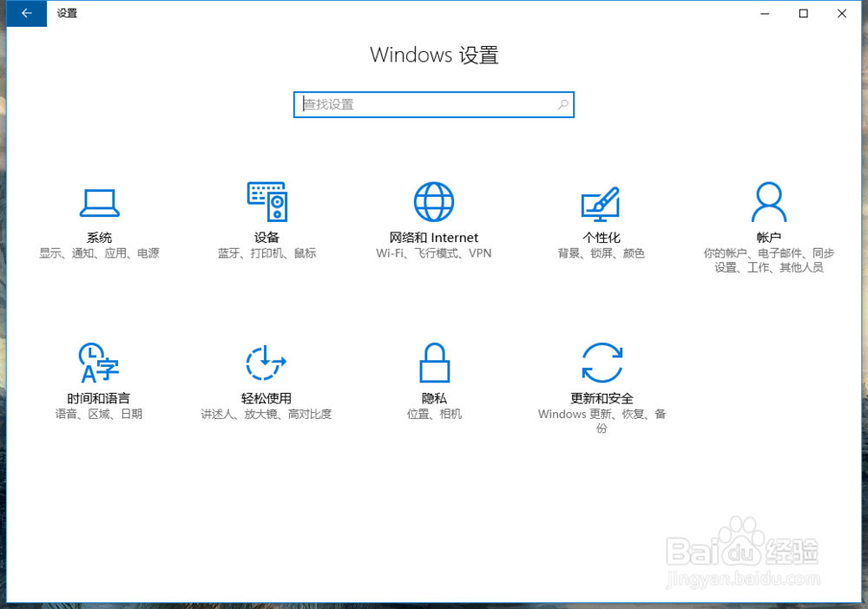Click 背景、锁屏、颜色 description
This screenshot has height=609, width=868.
[x=602, y=253]
